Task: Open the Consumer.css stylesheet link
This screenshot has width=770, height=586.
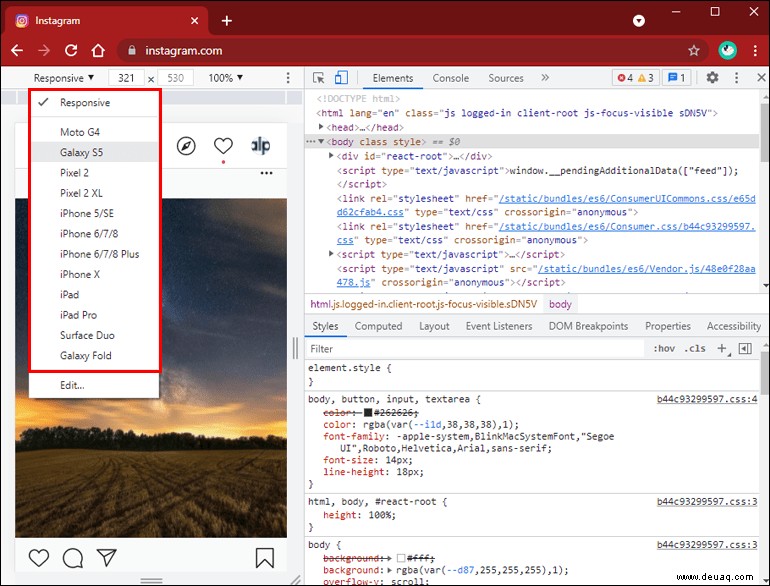Action: tap(546, 233)
